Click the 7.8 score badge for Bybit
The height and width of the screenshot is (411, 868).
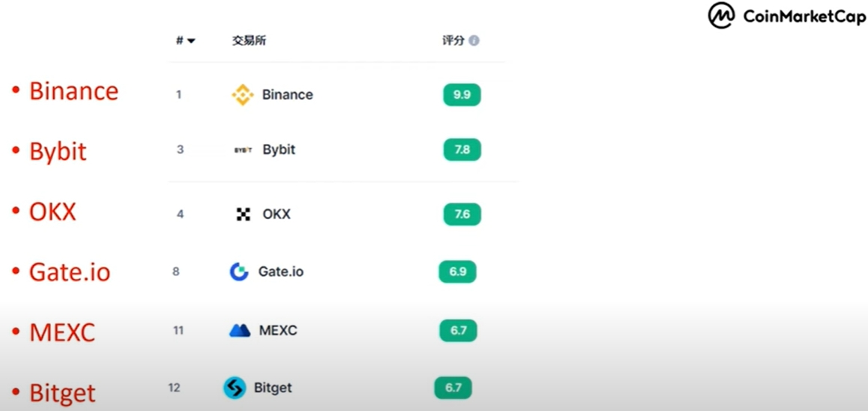coord(462,150)
